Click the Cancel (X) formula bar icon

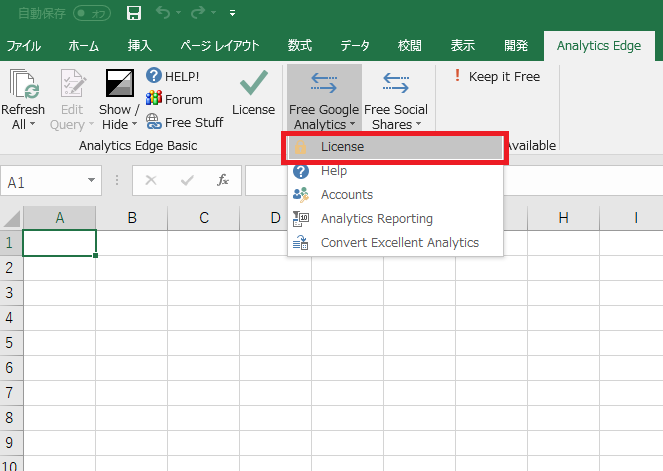pyautogui.click(x=151, y=181)
